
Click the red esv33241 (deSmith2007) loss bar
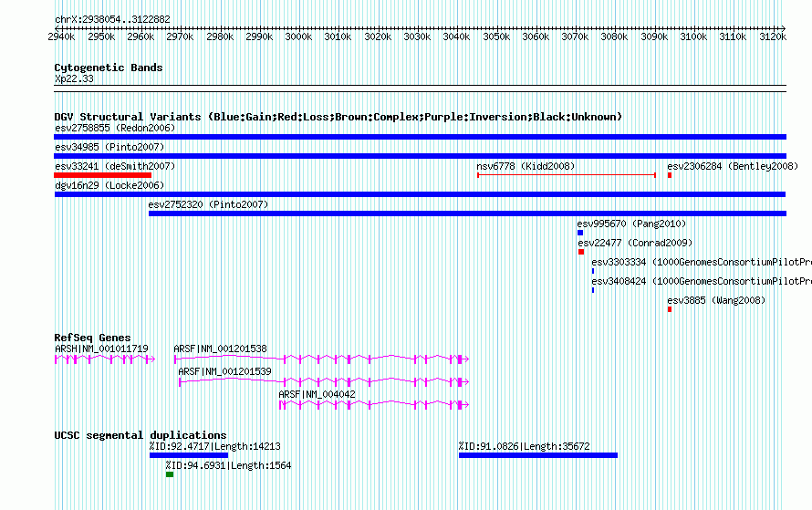[x=102, y=175]
